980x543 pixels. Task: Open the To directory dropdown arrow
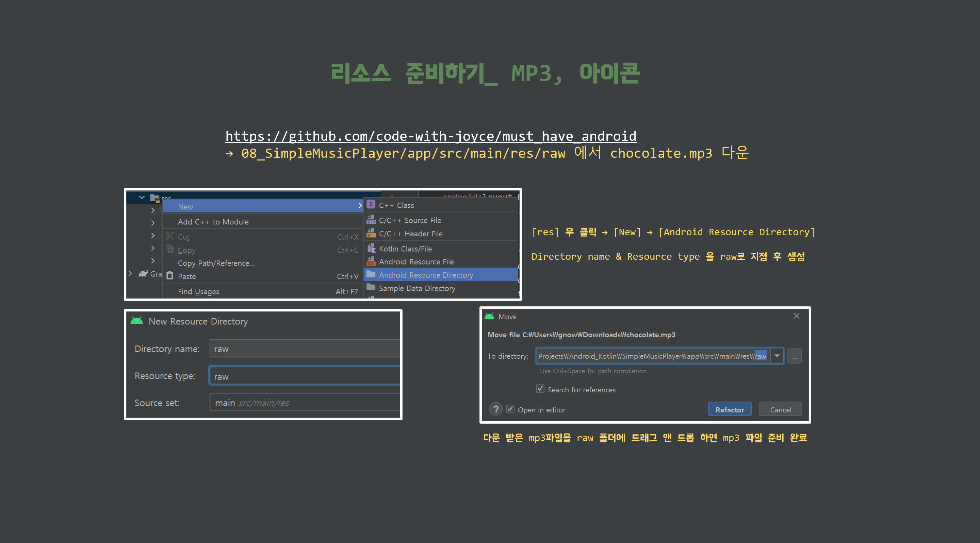777,356
